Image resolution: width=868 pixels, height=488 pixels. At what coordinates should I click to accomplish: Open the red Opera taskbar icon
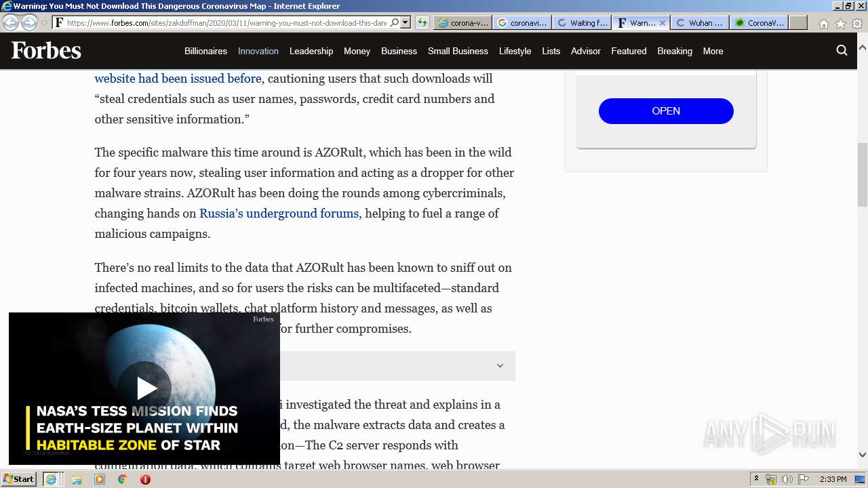pyautogui.click(x=145, y=479)
